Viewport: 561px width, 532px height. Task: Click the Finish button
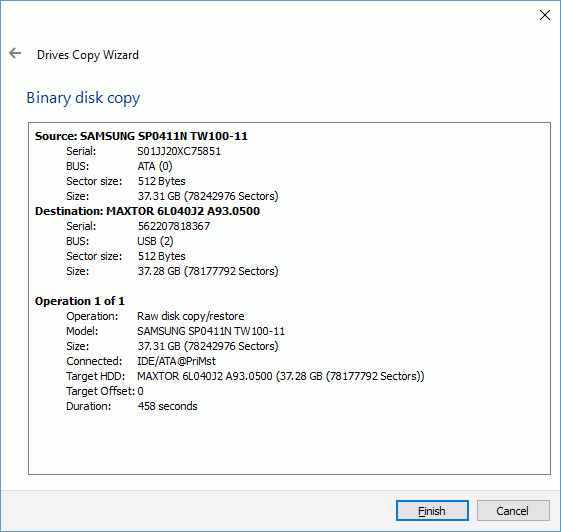(432, 511)
